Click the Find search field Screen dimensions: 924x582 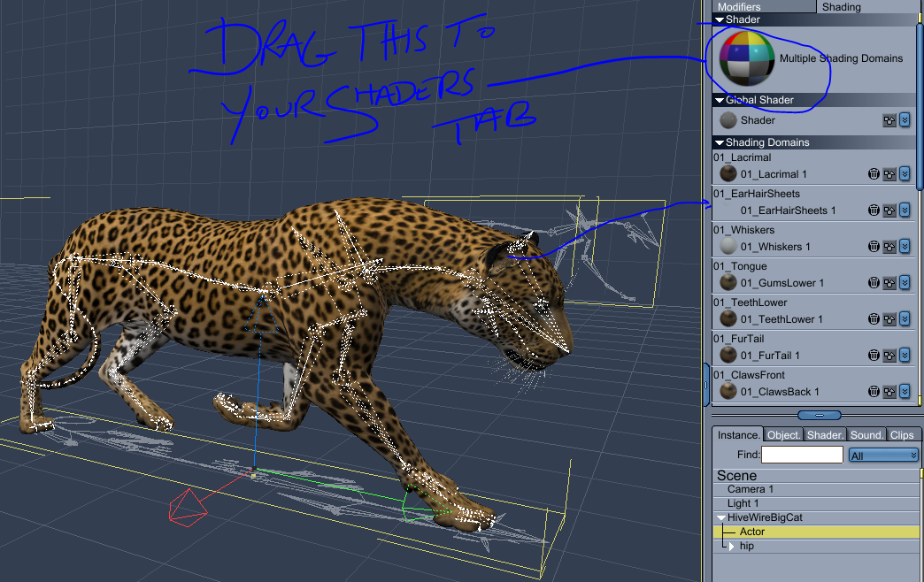tap(802, 455)
